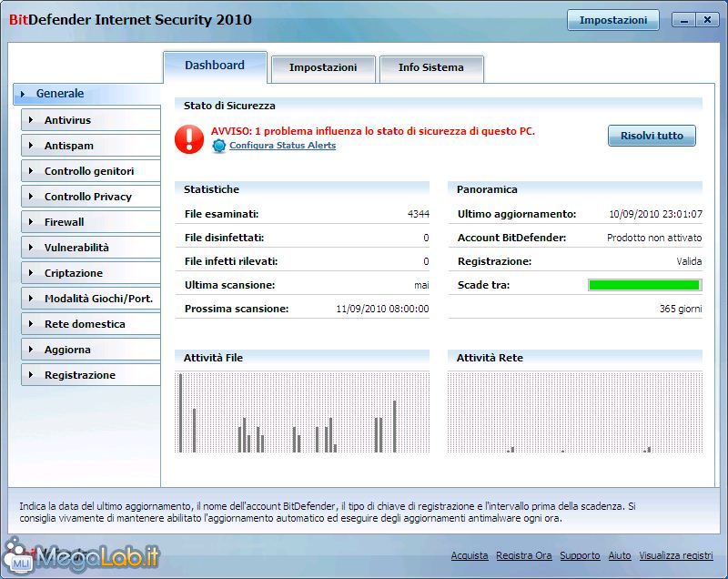Open the top-right Impostazioni button
The width and height of the screenshot is (728, 579).
[x=612, y=20]
